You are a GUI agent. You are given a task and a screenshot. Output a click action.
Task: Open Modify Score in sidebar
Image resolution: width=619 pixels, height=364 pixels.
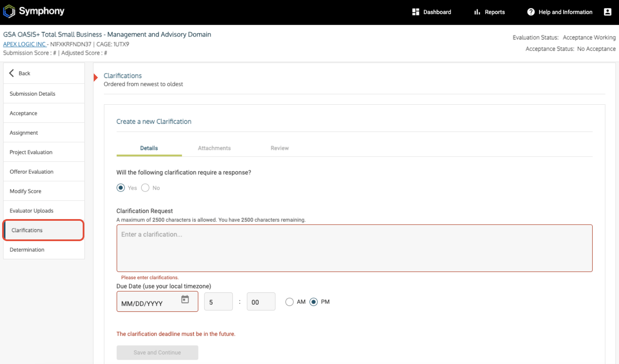coord(44,191)
